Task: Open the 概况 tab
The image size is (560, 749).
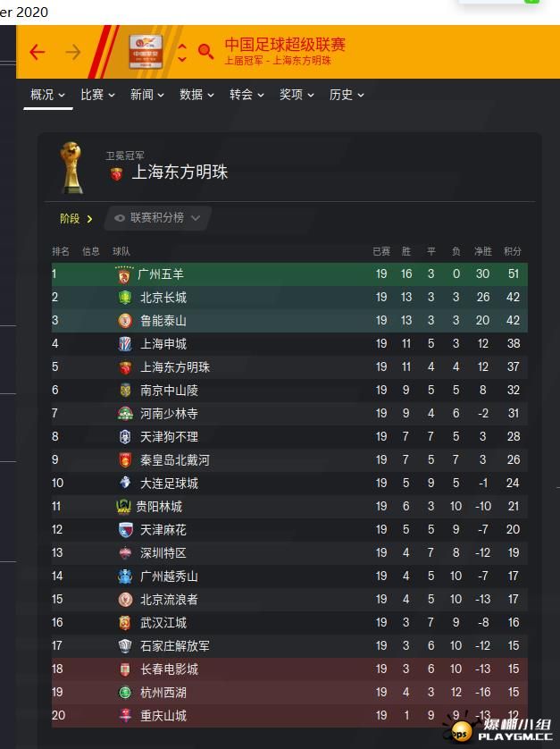Action: pos(47,95)
